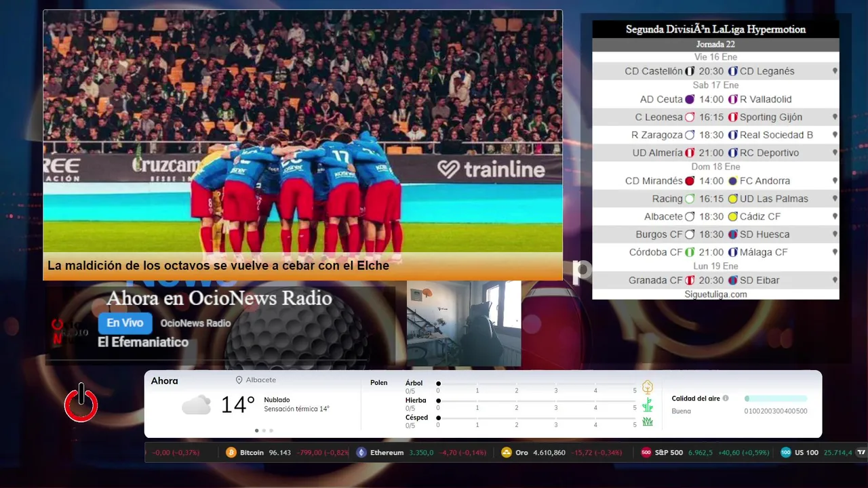Click the CD Leganés team crest
The image size is (868, 488).
733,71
